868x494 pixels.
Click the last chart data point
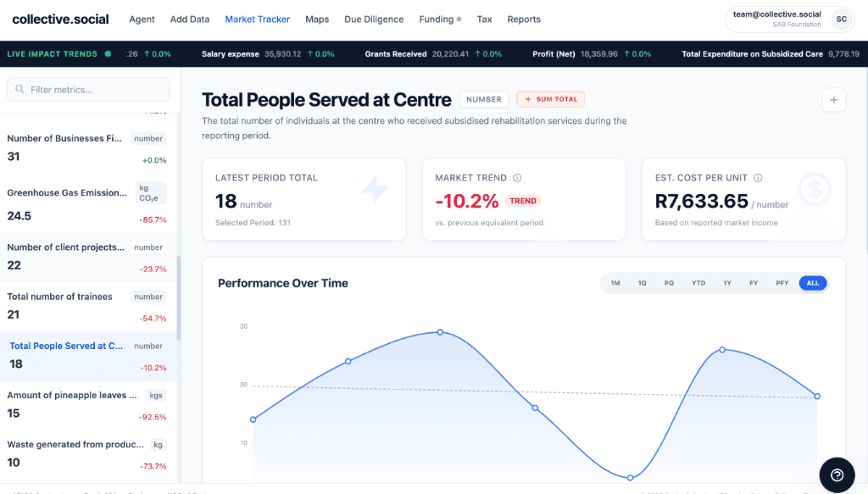[817, 396]
